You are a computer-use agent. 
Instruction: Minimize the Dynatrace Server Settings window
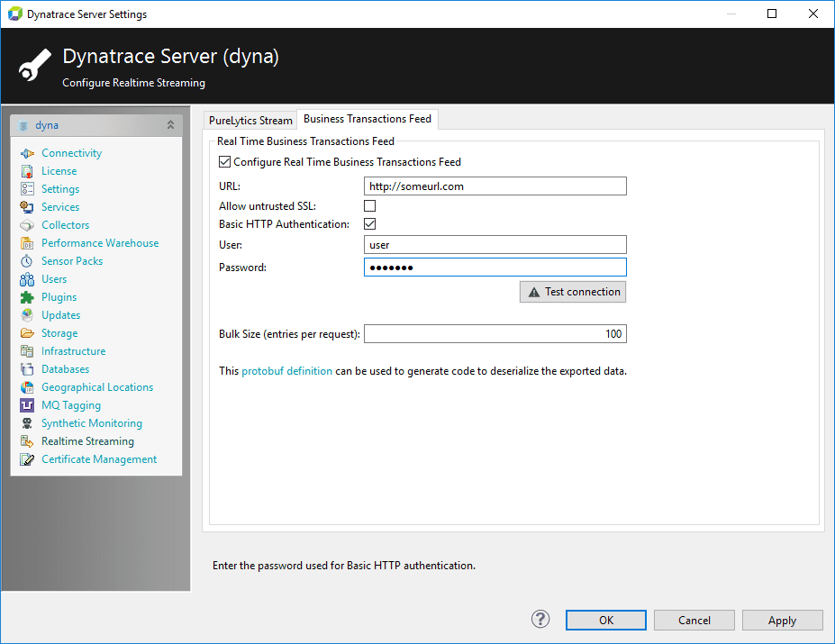coord(731,14)
